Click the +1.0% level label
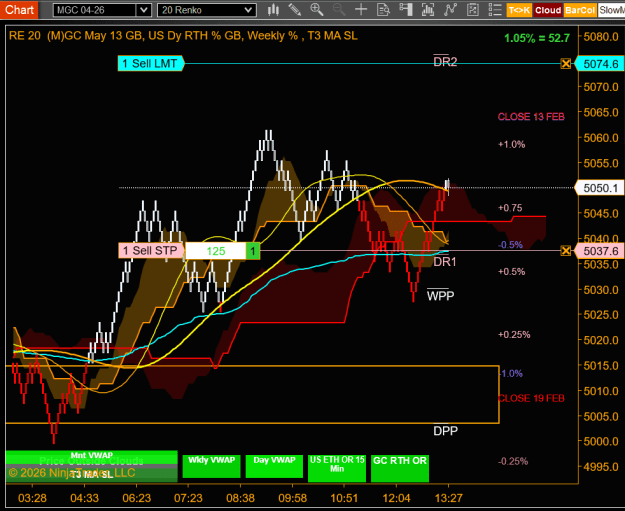The height and width of the screenshot is (511, 625). click(x=511, y=144)
